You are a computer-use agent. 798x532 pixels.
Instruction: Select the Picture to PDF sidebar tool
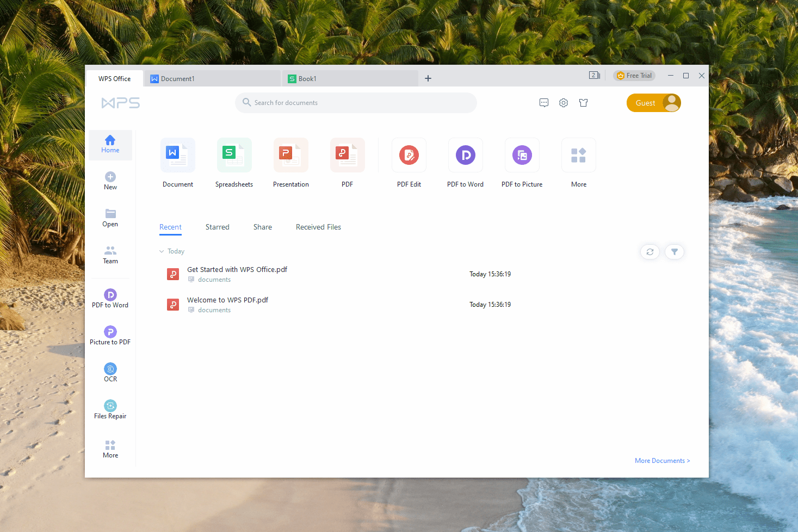pyautogui.click(x=110, y=335)
